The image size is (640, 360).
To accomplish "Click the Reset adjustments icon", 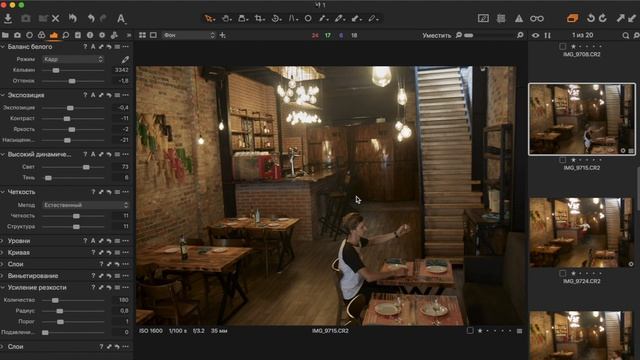I will point(73,18).
